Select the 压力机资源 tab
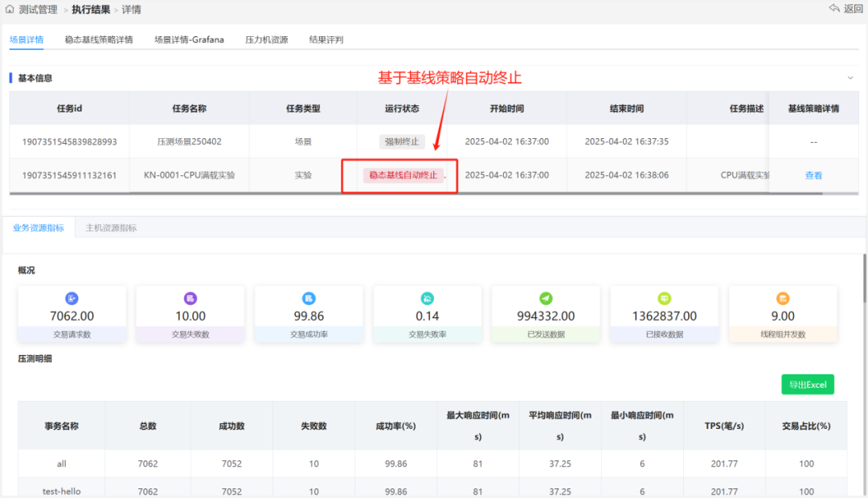 [x=267, y=40]
